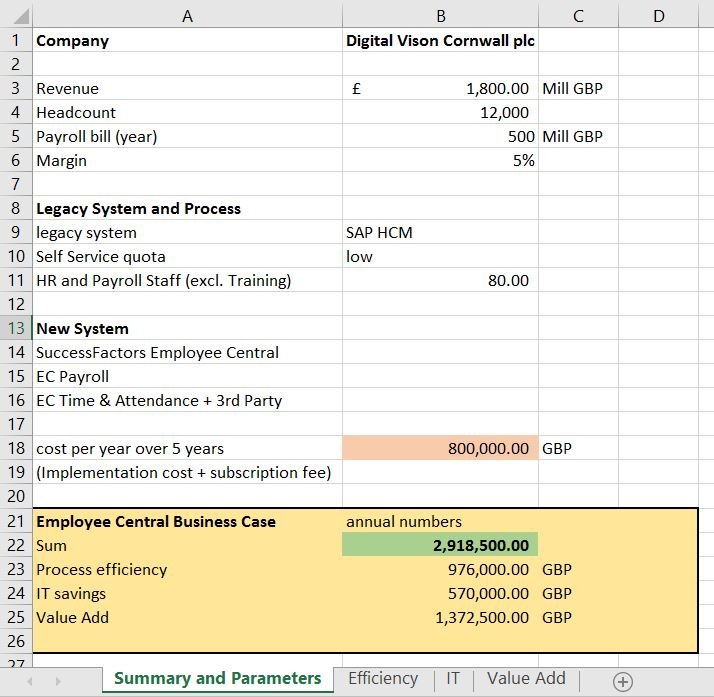Viewport: 714px width, 697px height.
Task: Click GBP unit beside Process efficiency
Action: click(x=578, y=569)
